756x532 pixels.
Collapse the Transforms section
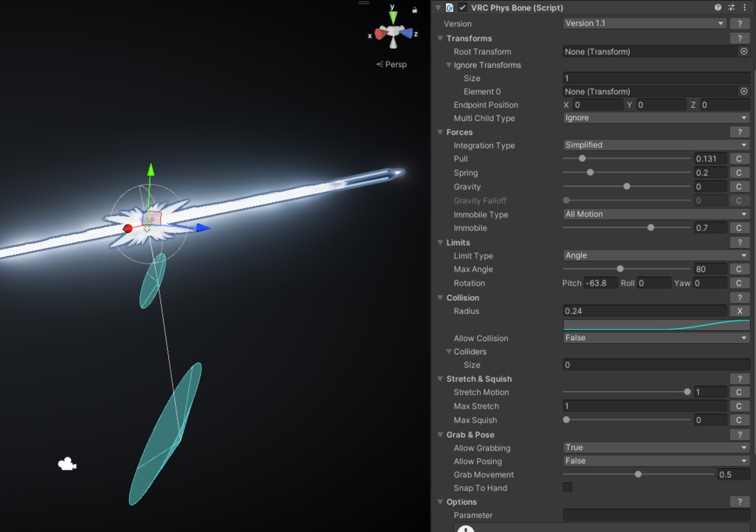440,38
